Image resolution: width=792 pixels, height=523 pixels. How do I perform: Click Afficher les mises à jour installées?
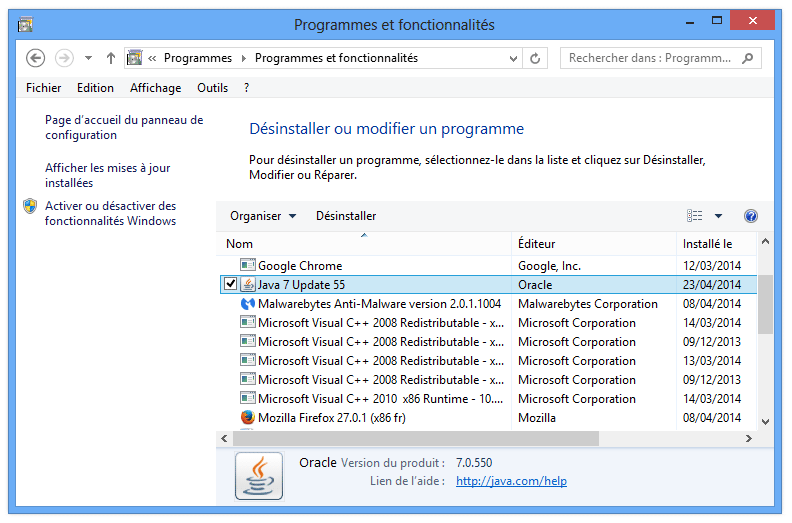[107, 176]
